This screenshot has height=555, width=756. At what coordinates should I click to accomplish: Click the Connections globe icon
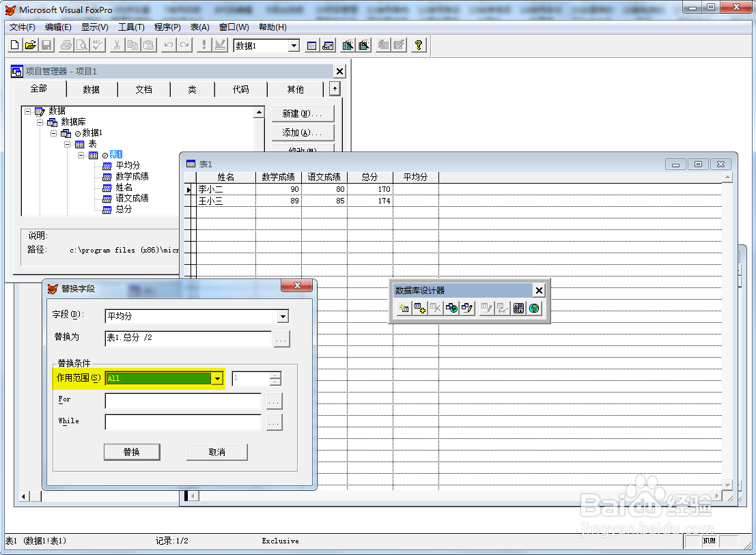pos(534,309)
